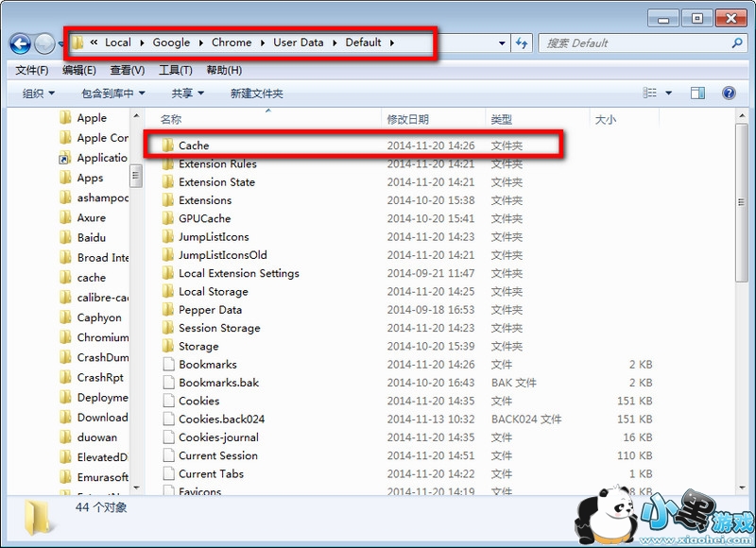Click the change view icon
This screenshot has width=756, height=548.
[649, 93]
